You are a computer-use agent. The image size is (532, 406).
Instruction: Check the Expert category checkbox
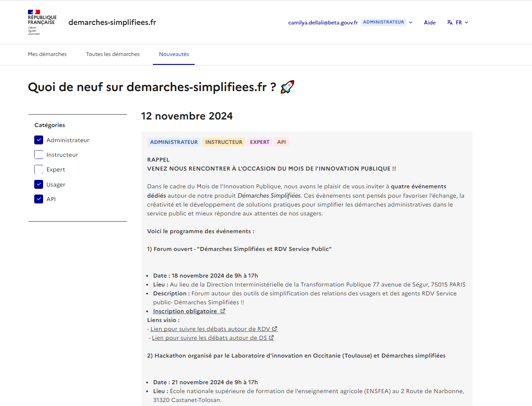39,169
